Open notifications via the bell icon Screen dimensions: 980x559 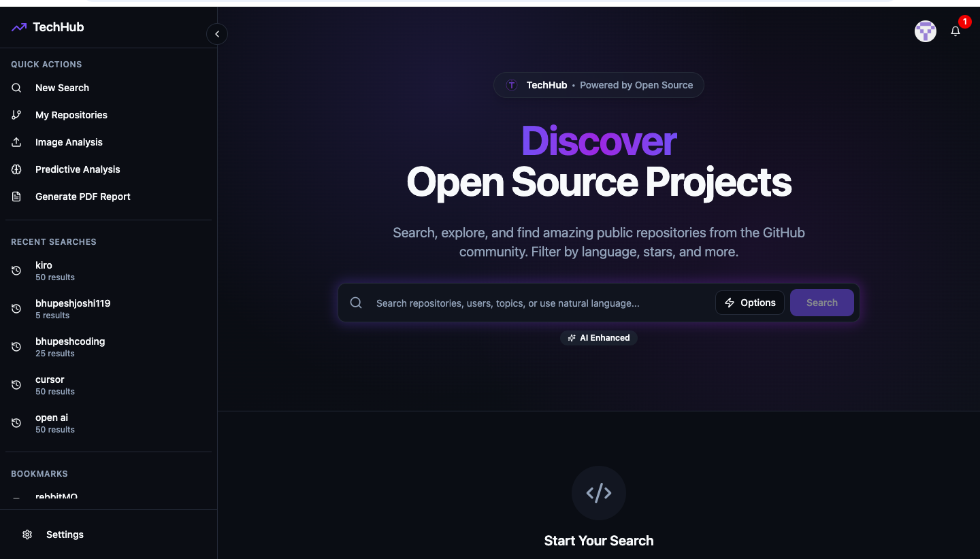tap(955, 31)
